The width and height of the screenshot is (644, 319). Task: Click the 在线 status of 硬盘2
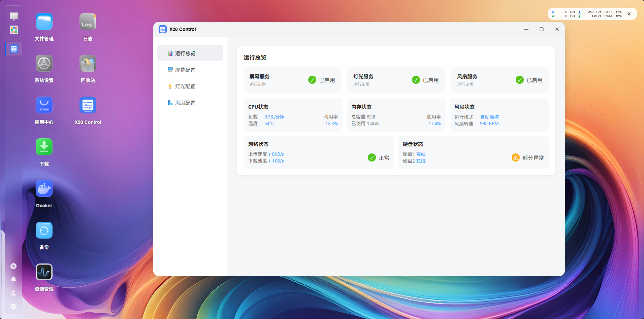pos(421,161)
